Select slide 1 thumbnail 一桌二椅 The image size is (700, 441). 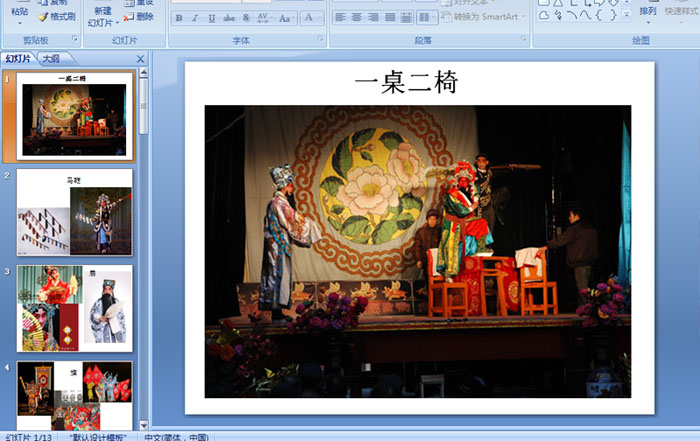tap(75, 116)
